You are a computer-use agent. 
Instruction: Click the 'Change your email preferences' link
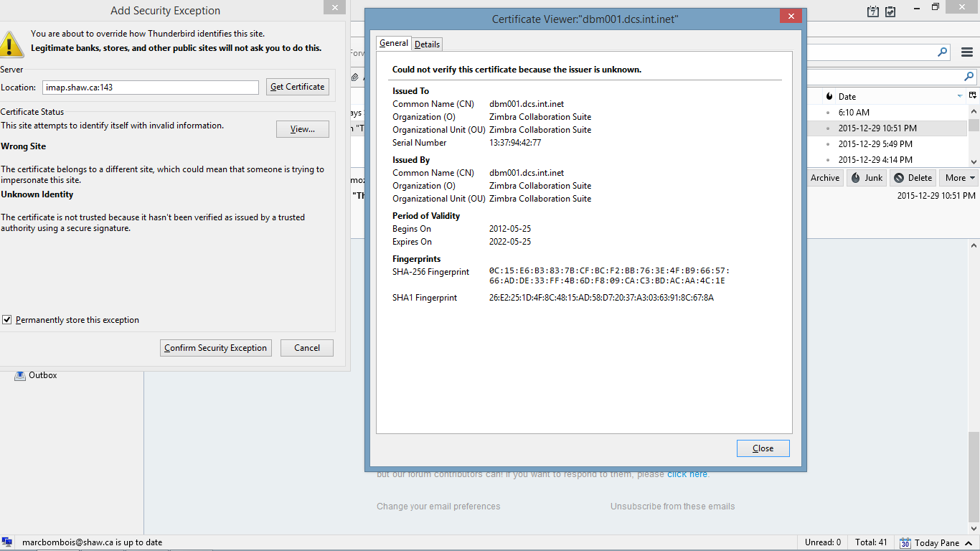[x=438, y=507]
